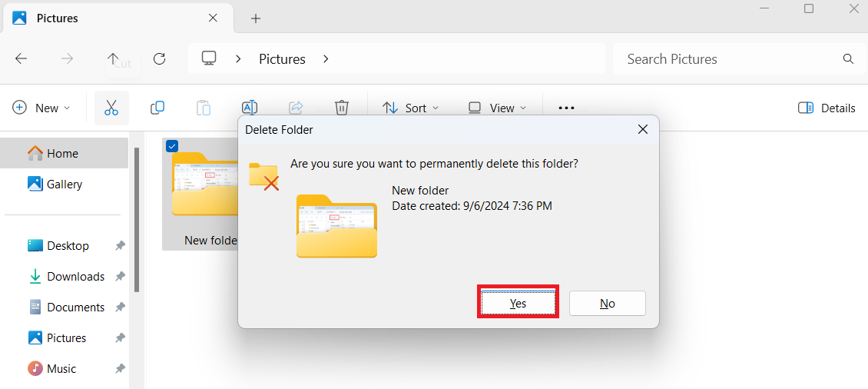Click the New folder thumbnail in file list
Image resolution: width=868 pixels, height=389 pixels.
point(205,184)
